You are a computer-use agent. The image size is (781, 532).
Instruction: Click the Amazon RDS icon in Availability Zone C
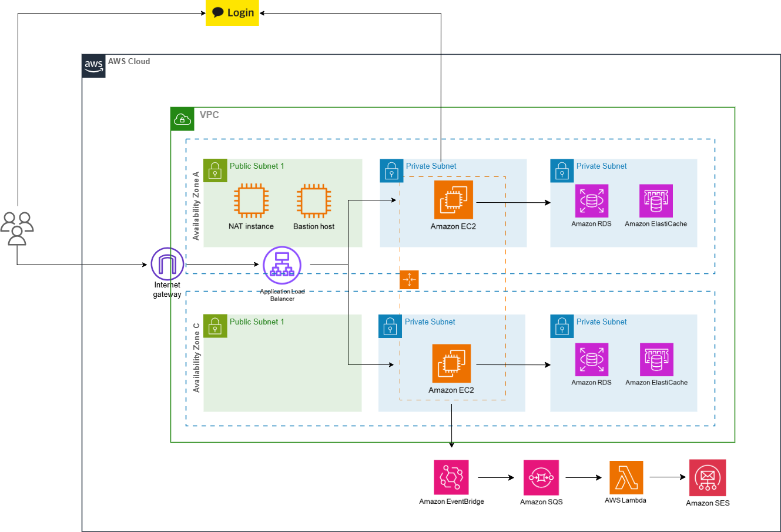(x=592, y=360)
